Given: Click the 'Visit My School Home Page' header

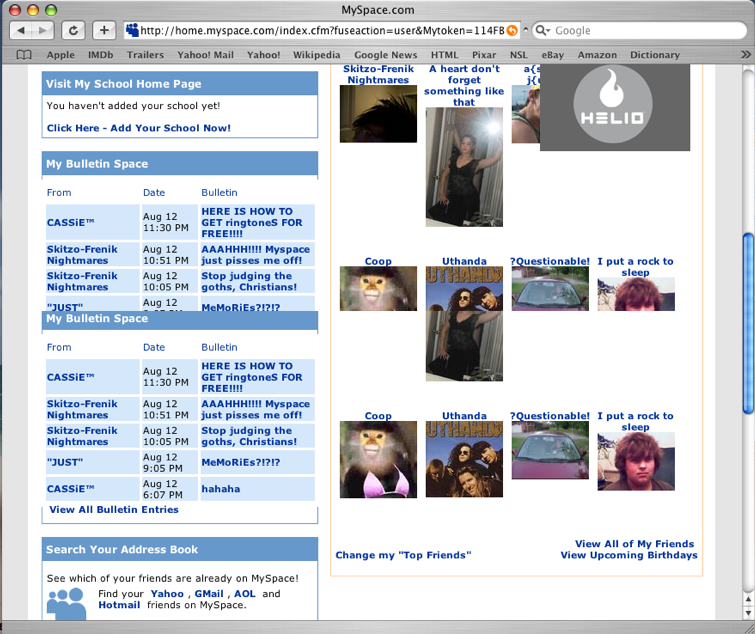Looking at the screenshot, I should 180,84.
